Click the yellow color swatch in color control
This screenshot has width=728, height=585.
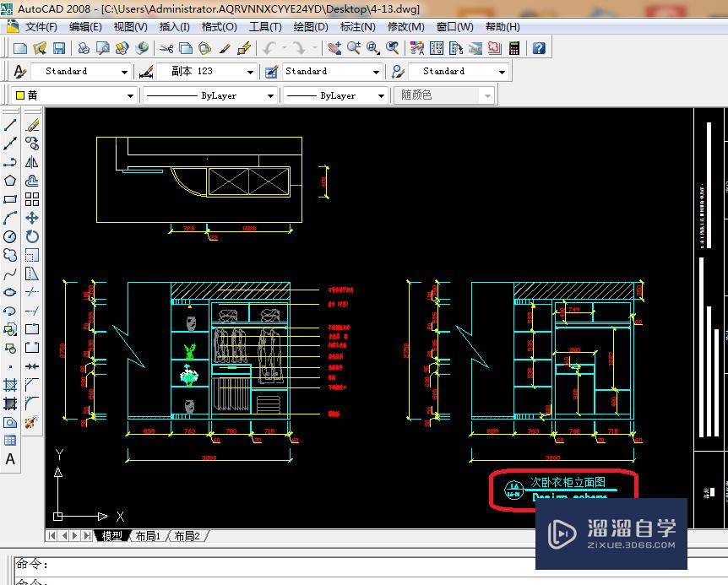tap(20, 95)
